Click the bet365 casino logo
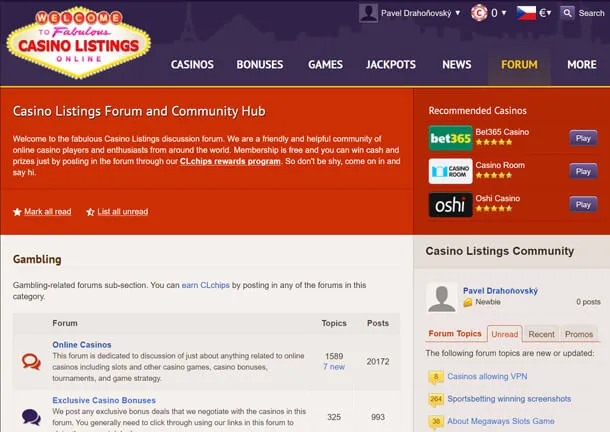Viewport: 610px width, 432px height. [x=450, y=138]
